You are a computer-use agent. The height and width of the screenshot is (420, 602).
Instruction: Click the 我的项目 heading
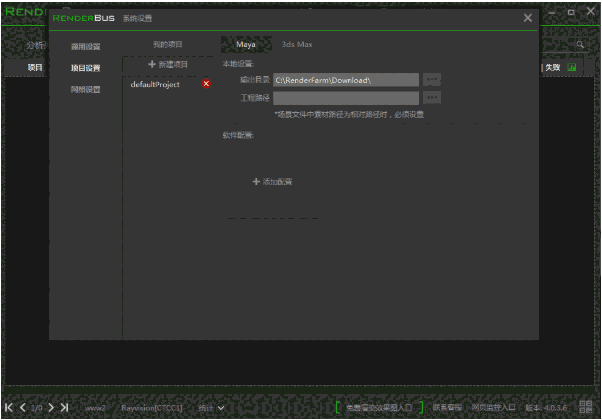(168, 45)
